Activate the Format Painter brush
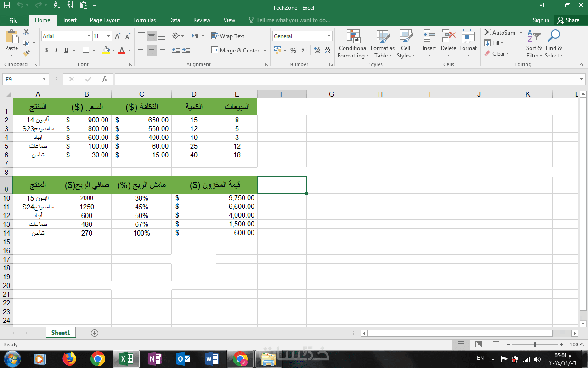Image resolution: width=588 pixels, height=368 pixels. 26,53
